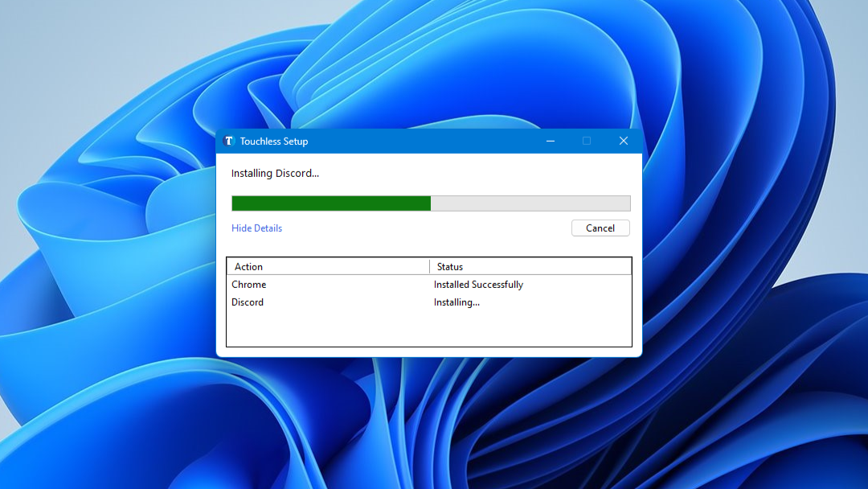Click the Touchless Setup title text
868x489 pixels.
[x=274, y=142]
